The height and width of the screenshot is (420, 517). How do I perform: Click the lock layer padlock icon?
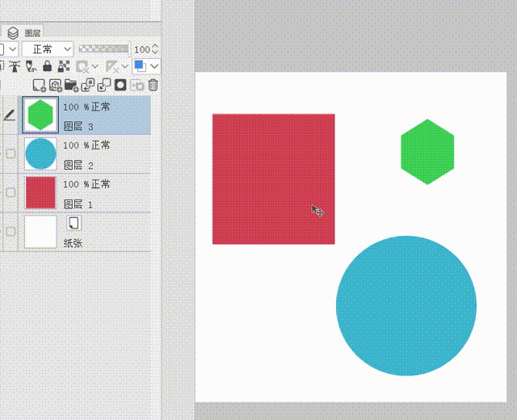tap(47, 66)
